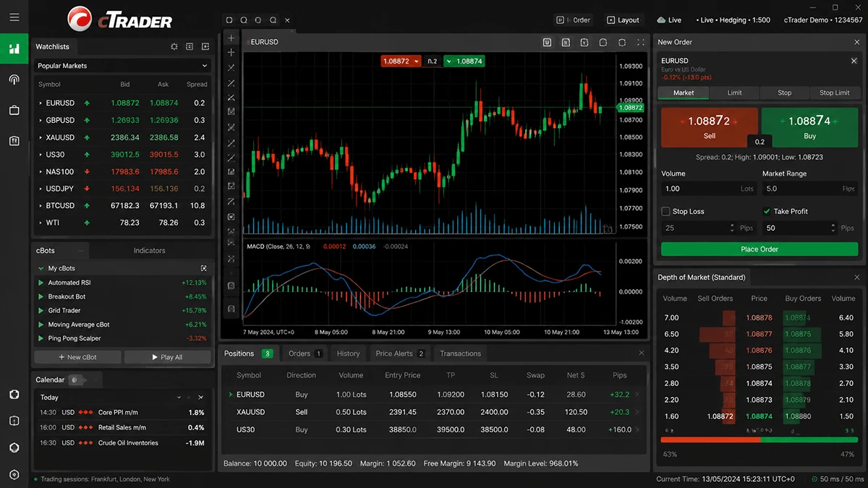Open the Price Alerts tab
This screenshot has height=488, width=868.
(x=400, y=354)
